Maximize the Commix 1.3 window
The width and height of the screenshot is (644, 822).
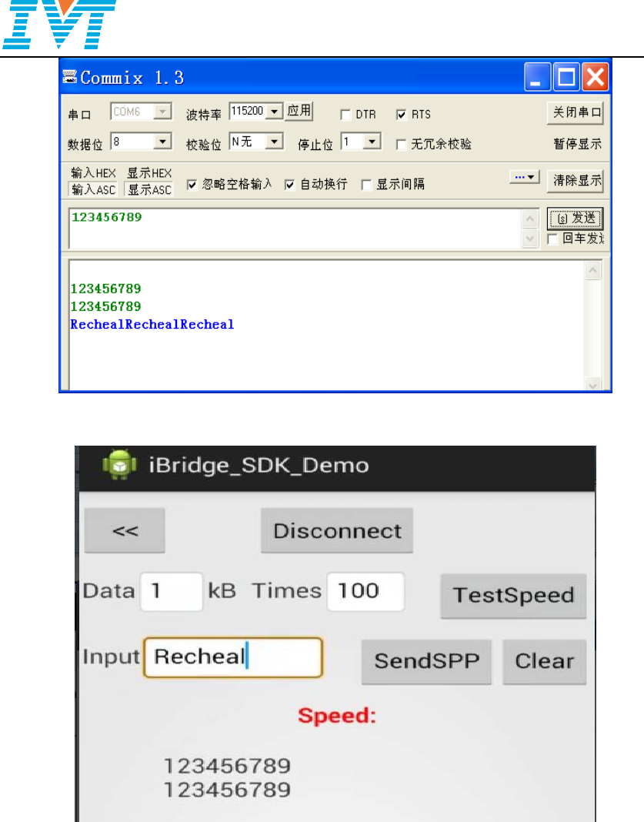coord(566,78)
